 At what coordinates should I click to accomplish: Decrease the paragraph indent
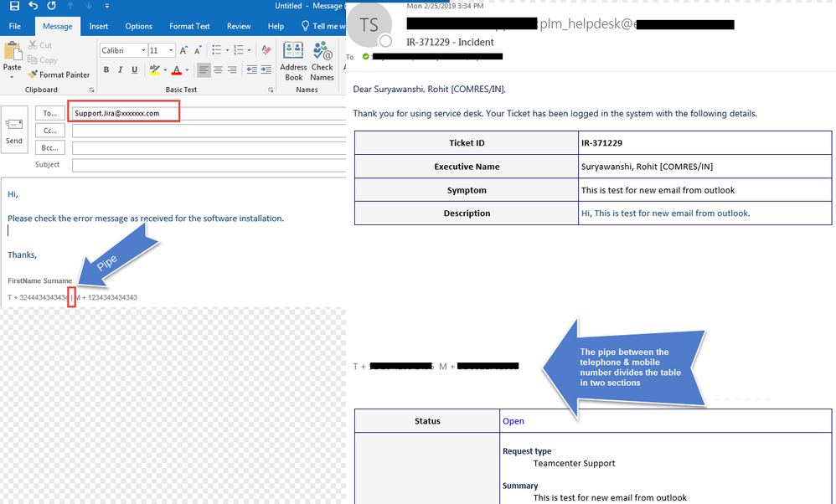251,69
